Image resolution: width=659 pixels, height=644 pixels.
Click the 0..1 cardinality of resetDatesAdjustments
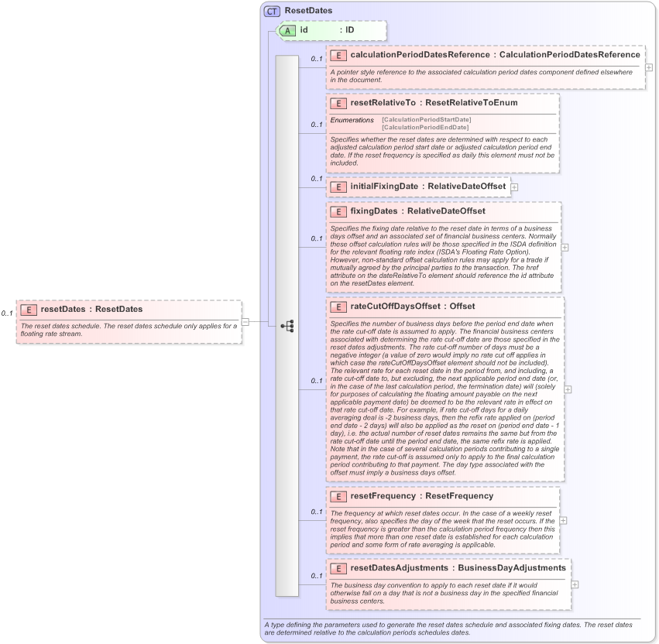[317, 576]
